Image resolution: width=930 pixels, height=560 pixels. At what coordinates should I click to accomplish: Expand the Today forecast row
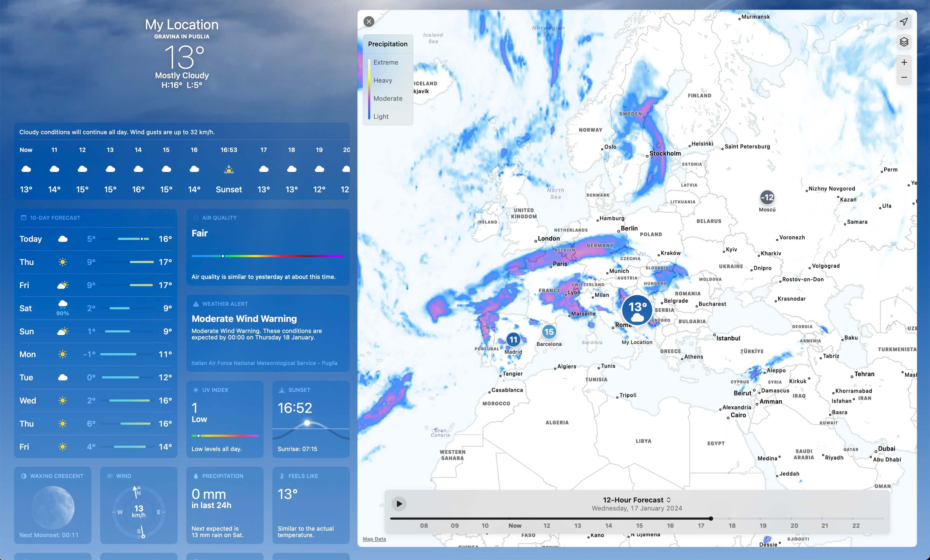[96, 239]
